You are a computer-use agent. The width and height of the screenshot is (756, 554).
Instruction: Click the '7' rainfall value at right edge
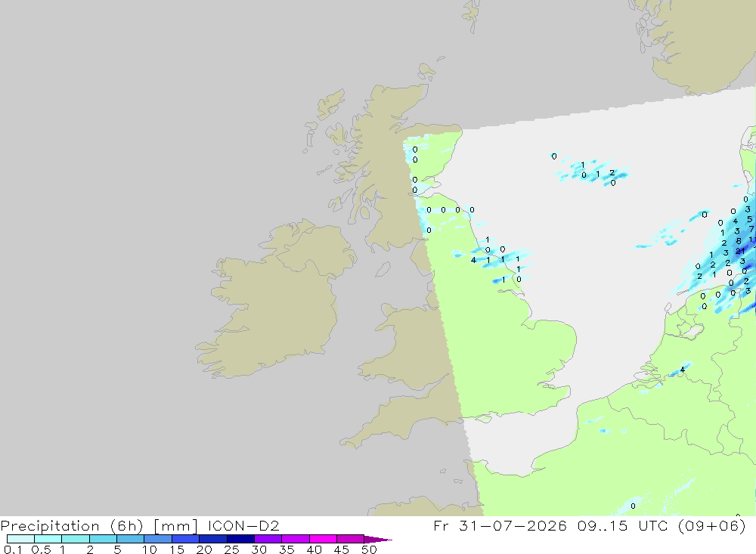click(x=751, y=229)
